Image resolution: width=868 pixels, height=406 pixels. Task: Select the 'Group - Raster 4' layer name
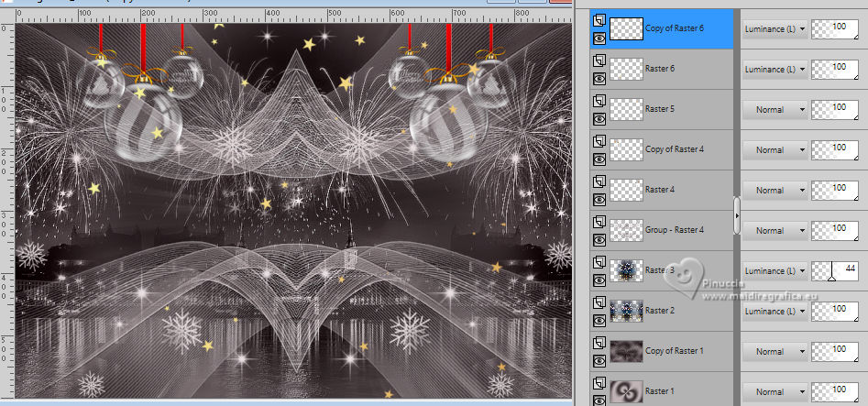[675, 230]
